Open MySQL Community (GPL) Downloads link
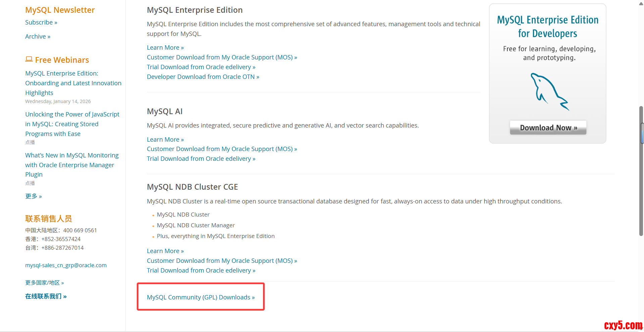Screen dimensions: 644x332 click(x=201, y=297)
